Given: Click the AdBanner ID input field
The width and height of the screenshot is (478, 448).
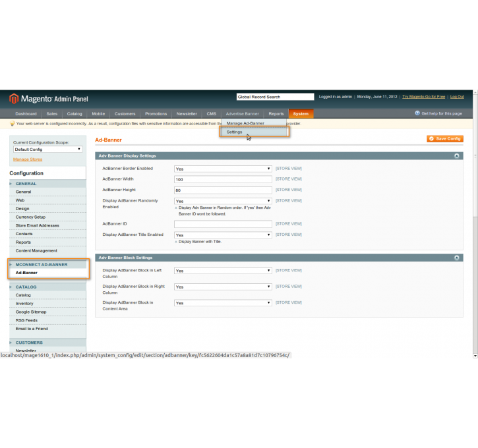Looking at the screenshot, I should (223, 224).
